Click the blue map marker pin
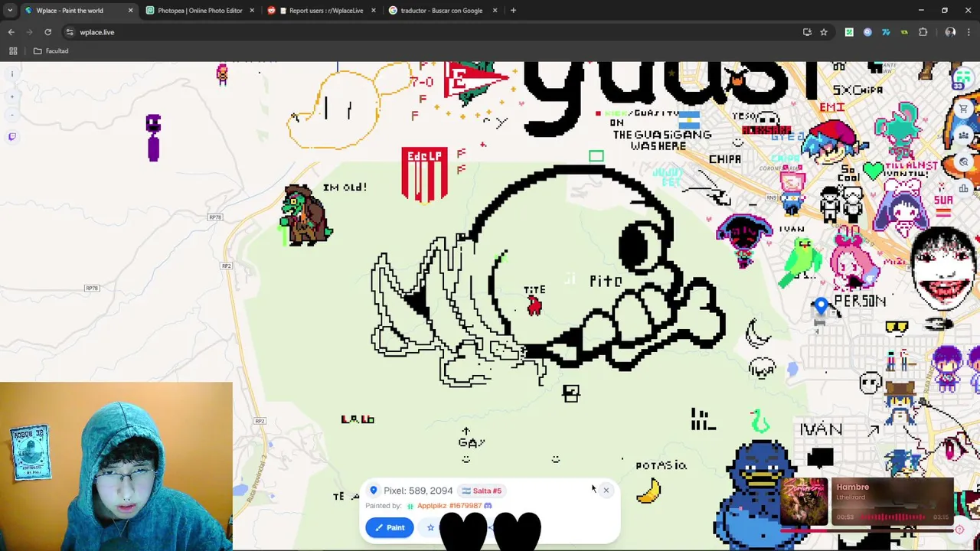The height and width of the screenshot is (551, 980). coord(821,307)
